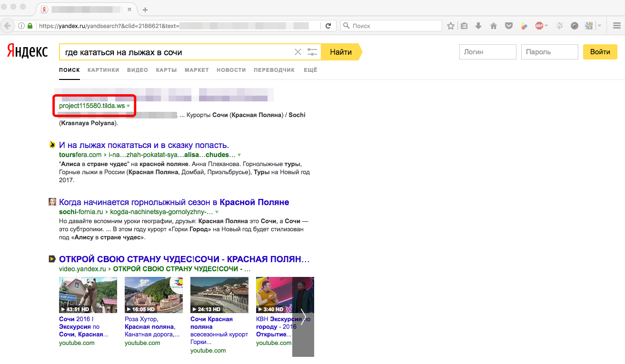
Task: Click the sochi-fornia result favicon
Action: click(52, 202)
